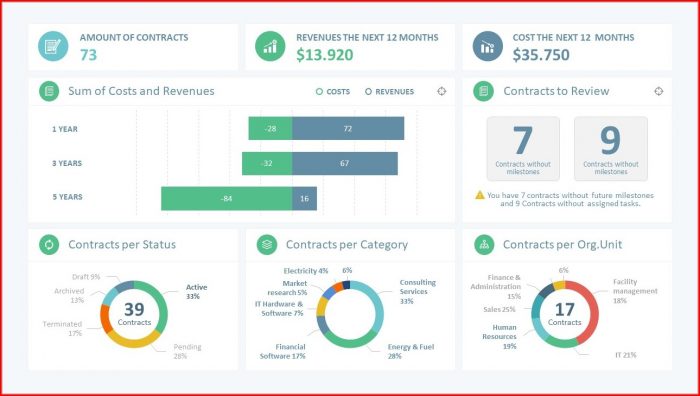Click the 1 YEAR row label
The image size is (700, 396).
click(x=65, y=129)
